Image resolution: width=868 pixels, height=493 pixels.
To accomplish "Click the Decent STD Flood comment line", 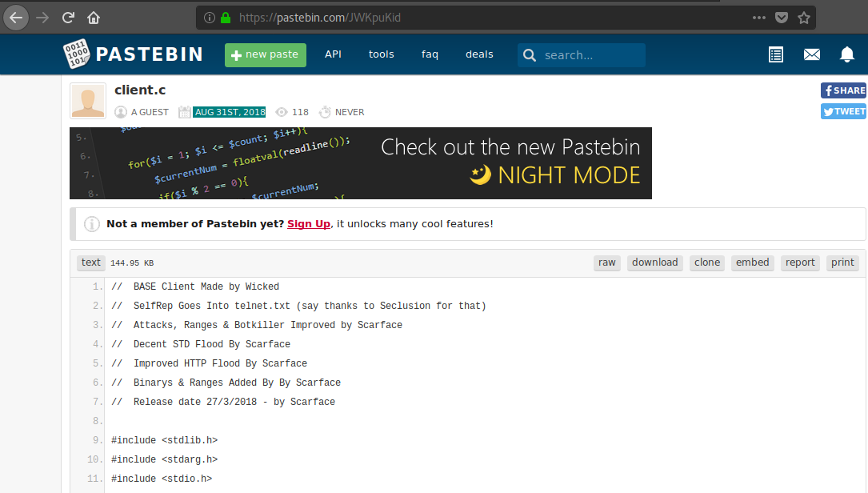I will pyautogui.click(x=201, y=344).
